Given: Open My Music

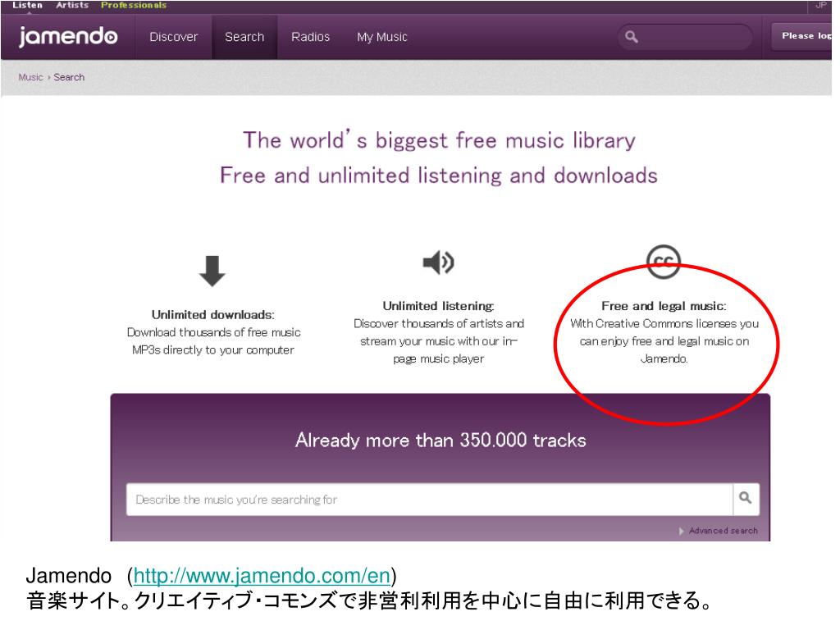Looking at the screenshot, I should (382, 37).
